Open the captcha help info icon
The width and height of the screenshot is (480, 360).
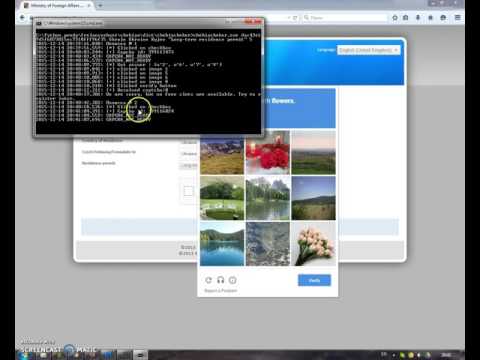(233, 280)
